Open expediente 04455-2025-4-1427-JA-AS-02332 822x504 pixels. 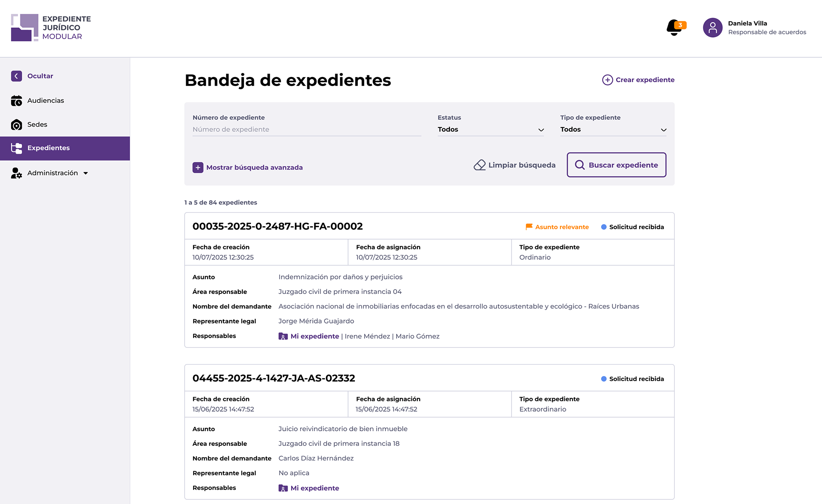[274, 378]
